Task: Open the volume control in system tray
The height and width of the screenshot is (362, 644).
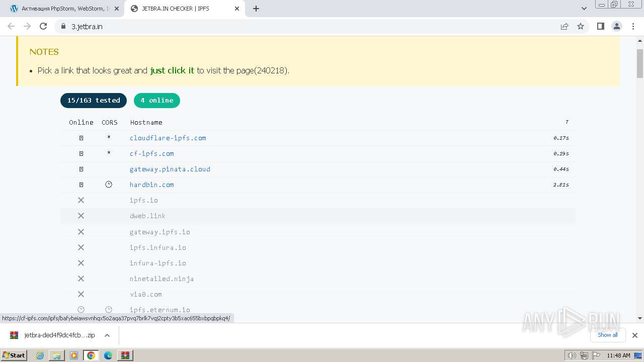Action: point(572,355)
